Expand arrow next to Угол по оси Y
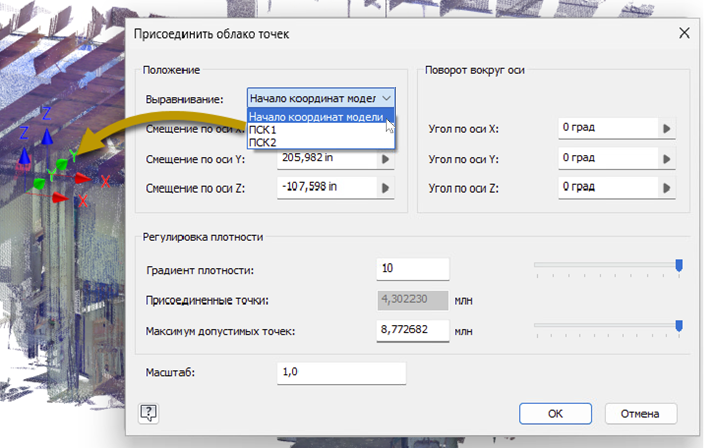This screenshot has width=715, height=448. coord(667,159)
